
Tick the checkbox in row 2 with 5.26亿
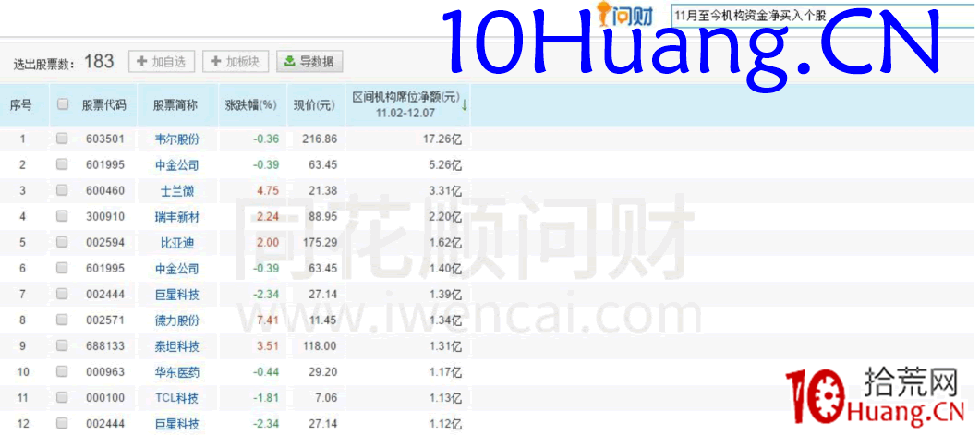[x=62, y=164]
